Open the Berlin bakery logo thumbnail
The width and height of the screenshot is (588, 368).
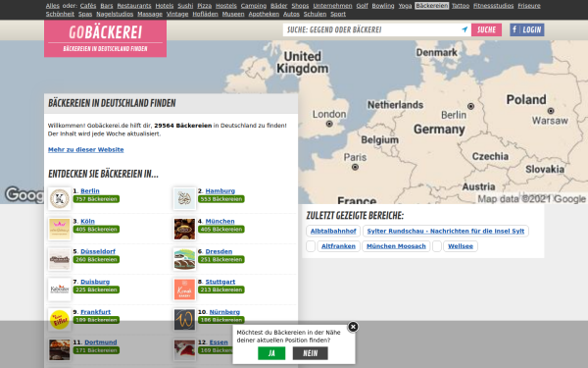click(x=60, y=198)
